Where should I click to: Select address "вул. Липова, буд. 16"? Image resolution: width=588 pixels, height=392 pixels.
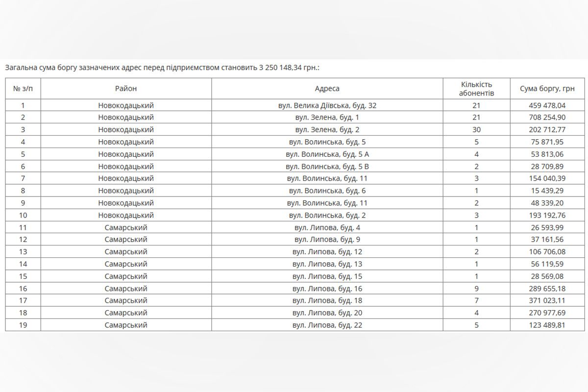[327, 289]
